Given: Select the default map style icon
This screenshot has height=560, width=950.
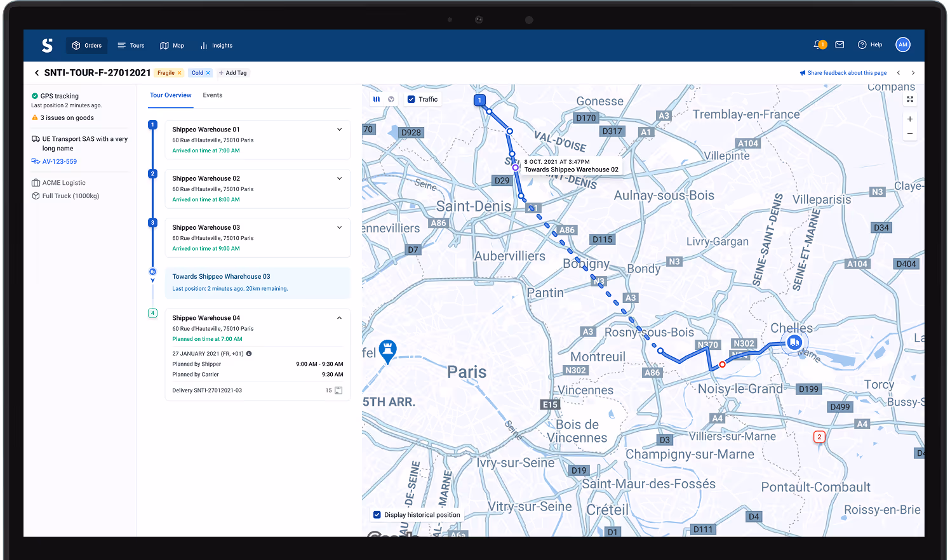Looking at the screenshot, I should [x=377, y=99].
